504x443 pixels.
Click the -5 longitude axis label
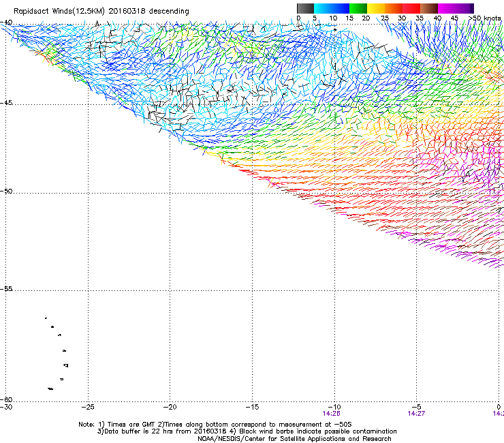coord(417,407)
